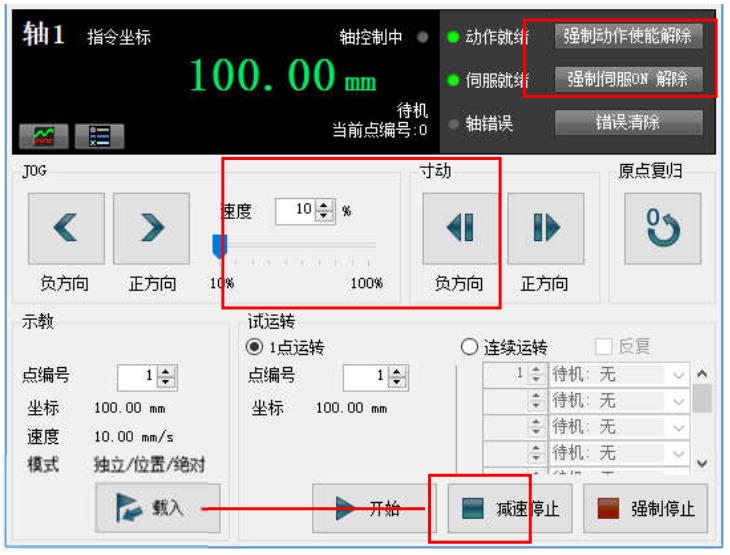Click the JOG speed slider handle
Viewport: 730px width, 555px height.
[x=221, y=245]
